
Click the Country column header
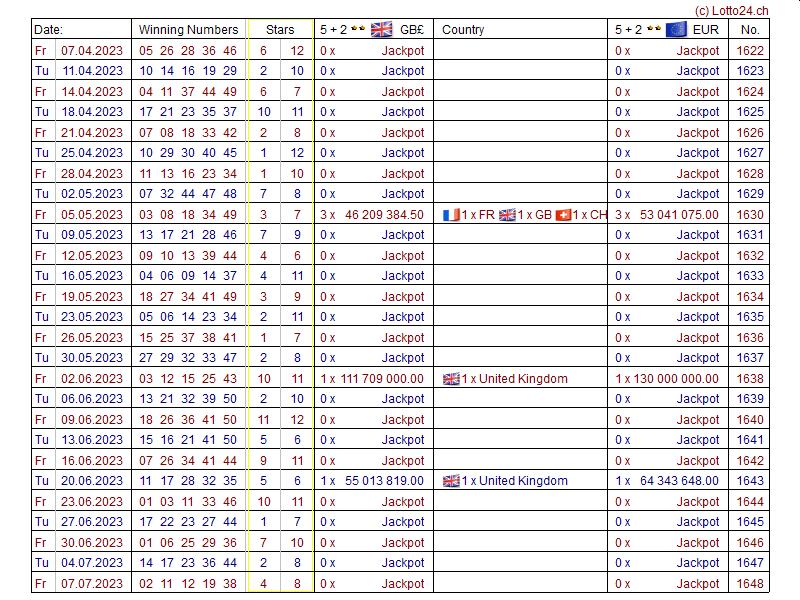coord(463,30)
